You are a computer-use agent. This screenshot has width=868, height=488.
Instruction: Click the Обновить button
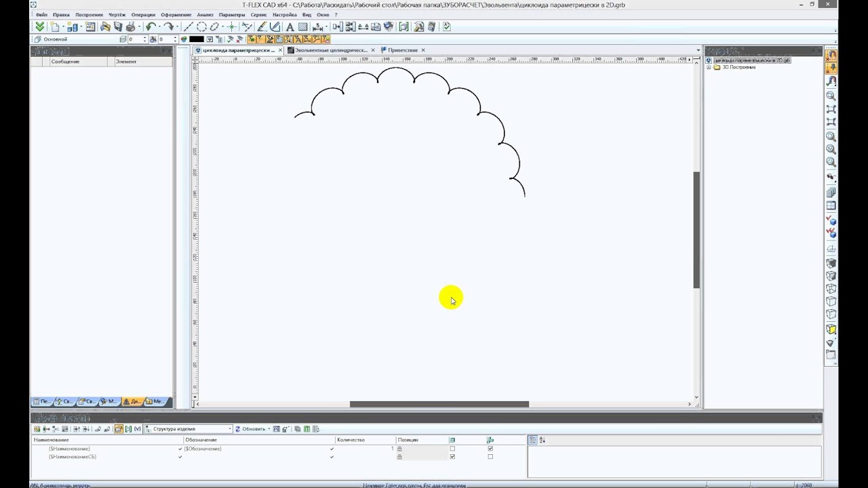point(250,429)
